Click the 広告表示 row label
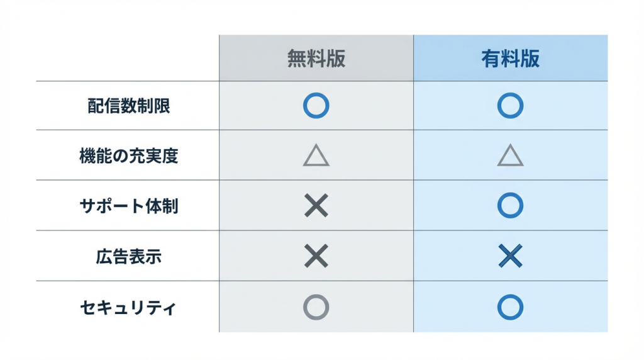 [x=129, y=256]
